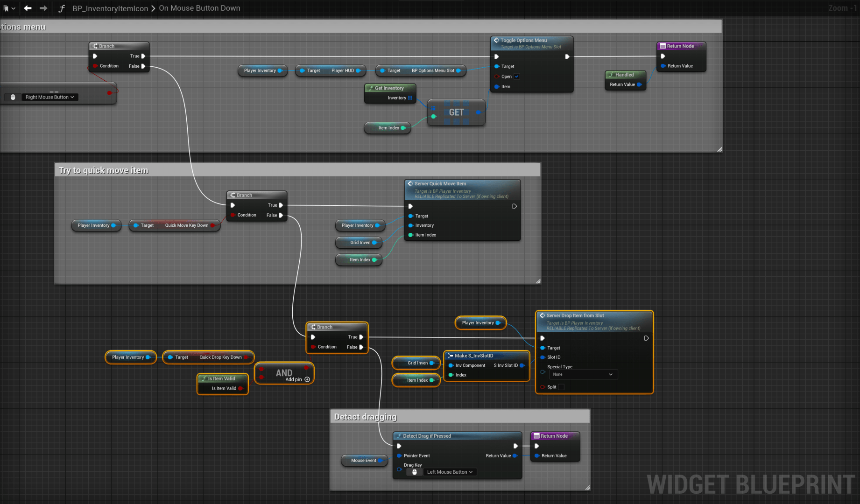Click the mouse key selector icon beside Right Mouse Button

pyautogui.click(x=13, y=97)
